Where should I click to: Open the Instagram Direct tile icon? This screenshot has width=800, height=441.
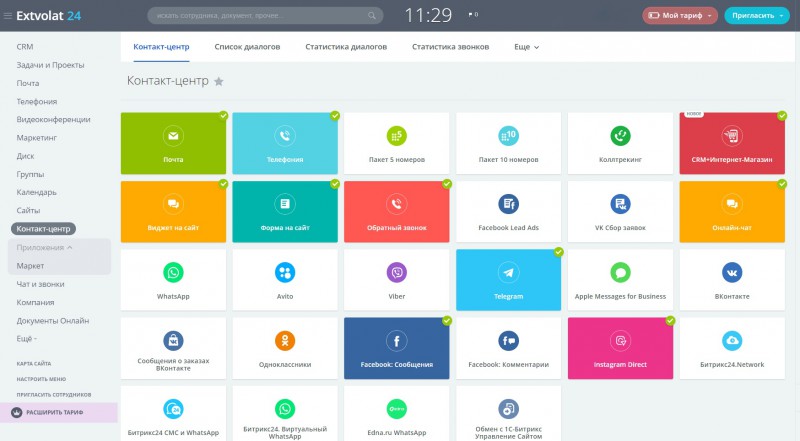tap(620, 340)
